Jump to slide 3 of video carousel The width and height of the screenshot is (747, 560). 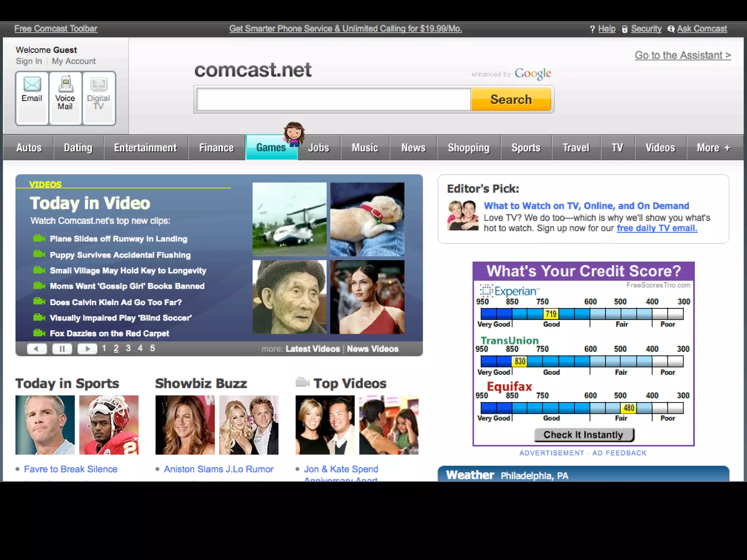(x=128, y=348)
